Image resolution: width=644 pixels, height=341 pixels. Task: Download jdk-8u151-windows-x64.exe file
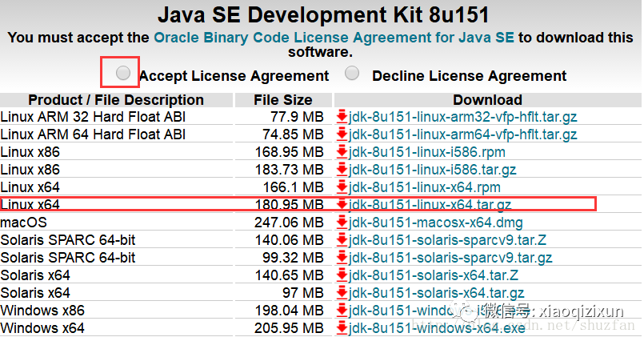437,328
